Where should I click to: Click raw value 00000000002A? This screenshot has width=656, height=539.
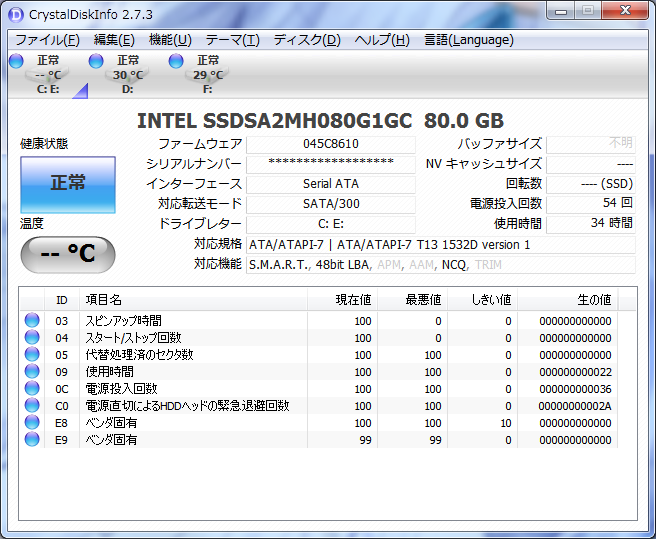tap(575, 406)
